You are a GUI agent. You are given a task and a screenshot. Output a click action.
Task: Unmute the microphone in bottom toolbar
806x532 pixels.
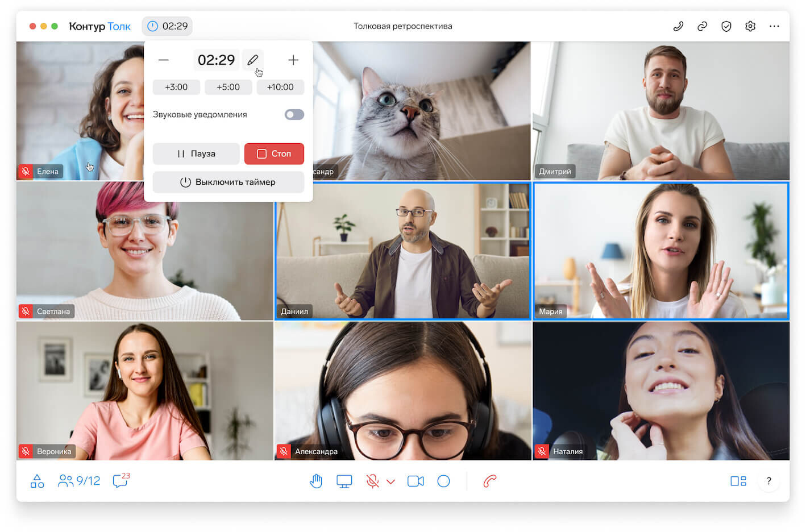(373, 481)
